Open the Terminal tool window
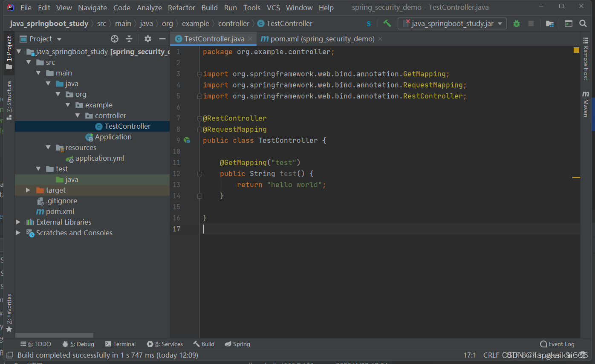Image resolution: width=595 pixels, height=364 pixels. [120, 344]
